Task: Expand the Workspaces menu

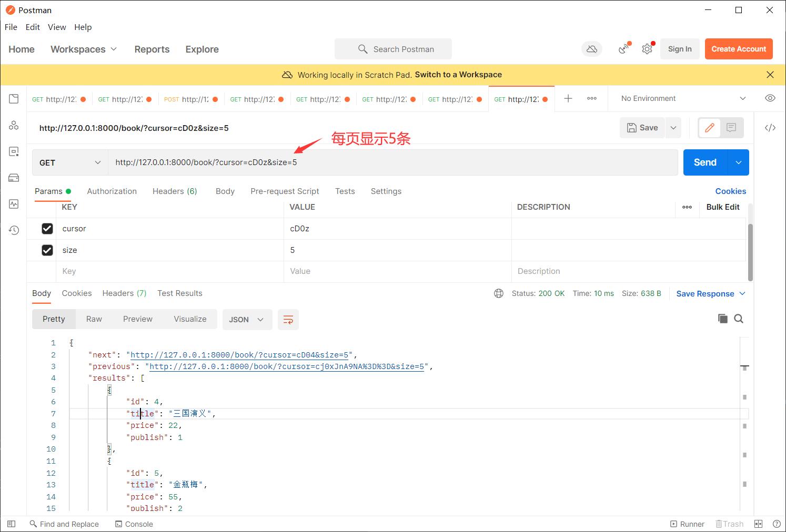Action: point(84,49)
